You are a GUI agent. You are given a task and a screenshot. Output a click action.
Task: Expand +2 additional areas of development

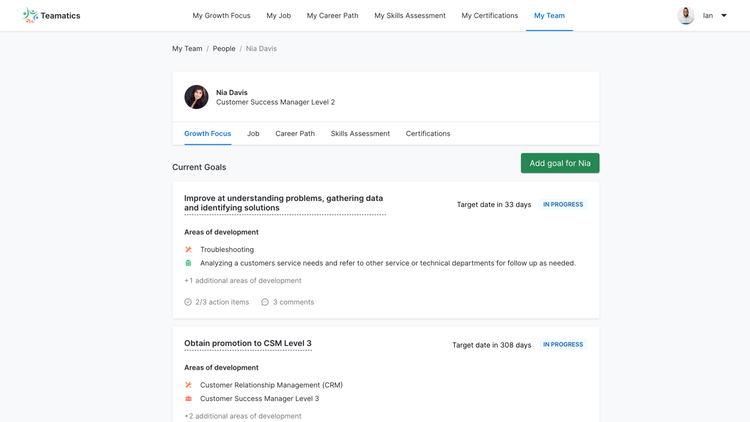tap(243, 416)
